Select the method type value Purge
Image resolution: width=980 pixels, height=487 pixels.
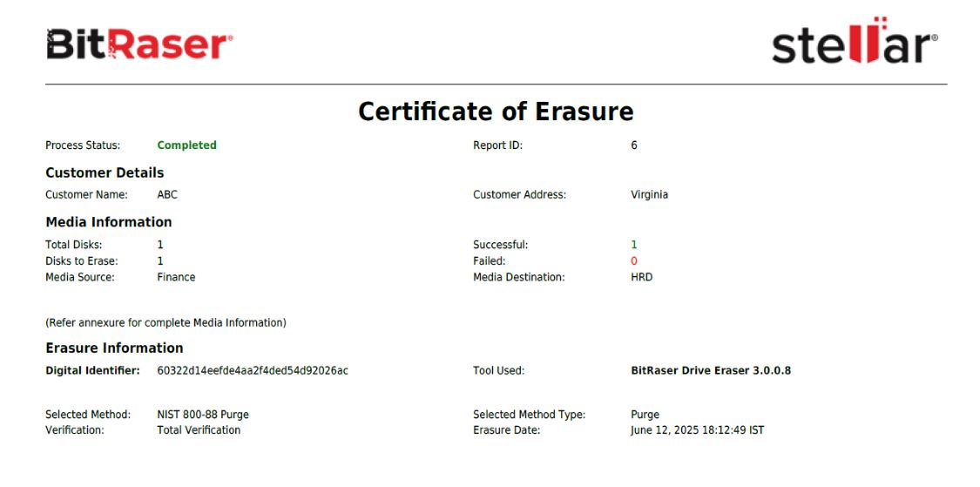[x=645, y=415]
